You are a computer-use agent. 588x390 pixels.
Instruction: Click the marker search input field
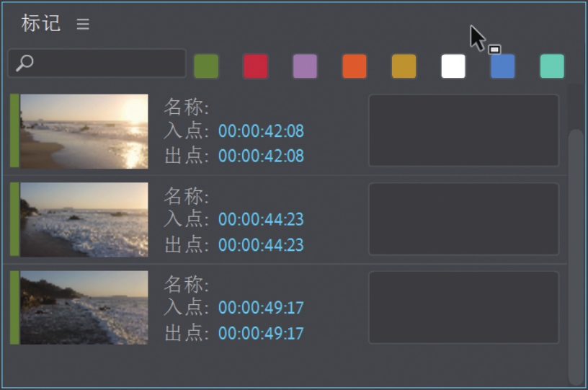108,63
